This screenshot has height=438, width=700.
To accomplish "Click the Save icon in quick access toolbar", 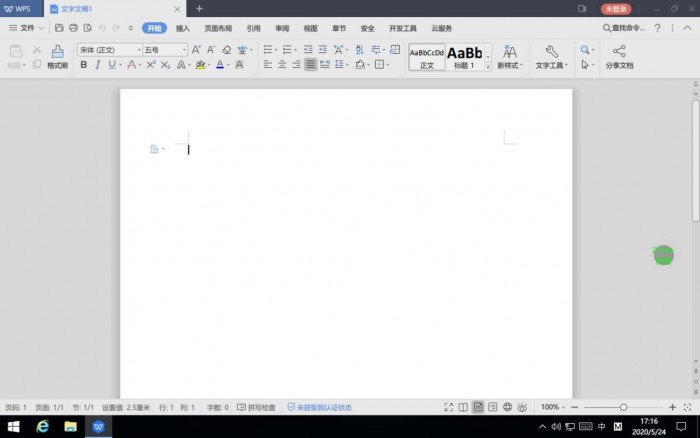I will click(x=59, y=28).
